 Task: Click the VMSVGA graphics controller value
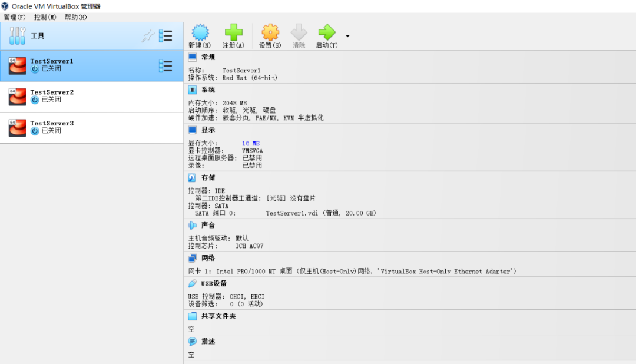[252, 151]
